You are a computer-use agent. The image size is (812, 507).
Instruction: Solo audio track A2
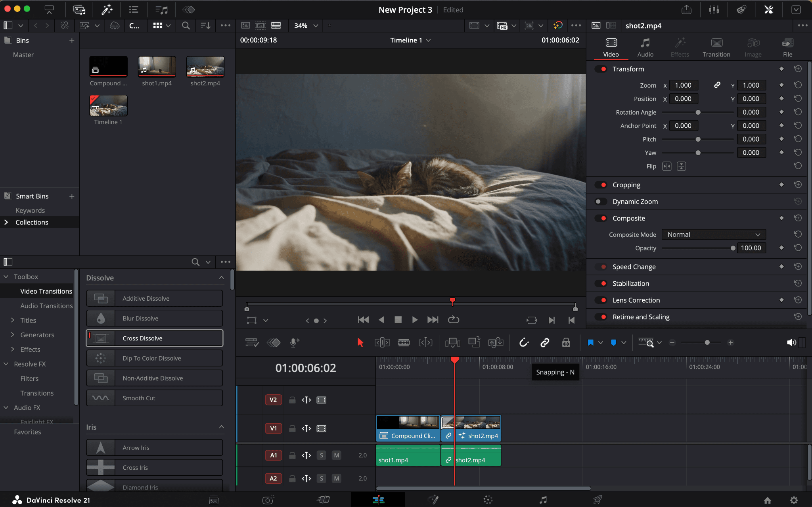point(322,478)
